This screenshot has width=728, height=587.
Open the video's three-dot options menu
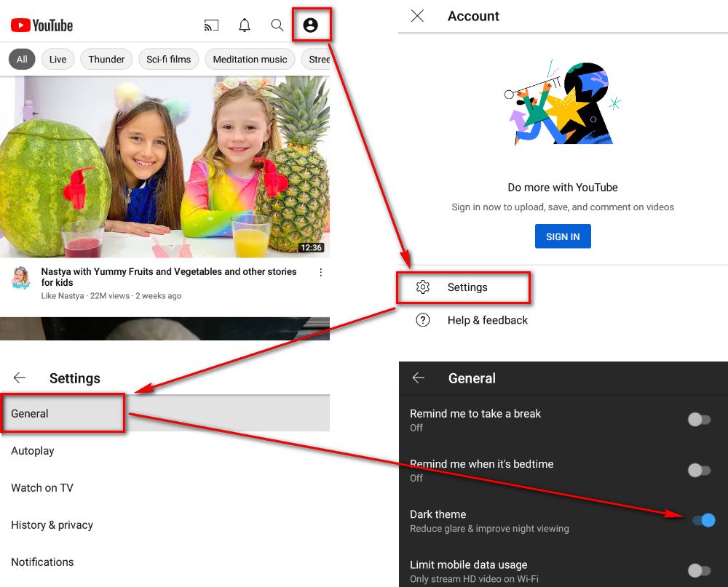[320, 272]
